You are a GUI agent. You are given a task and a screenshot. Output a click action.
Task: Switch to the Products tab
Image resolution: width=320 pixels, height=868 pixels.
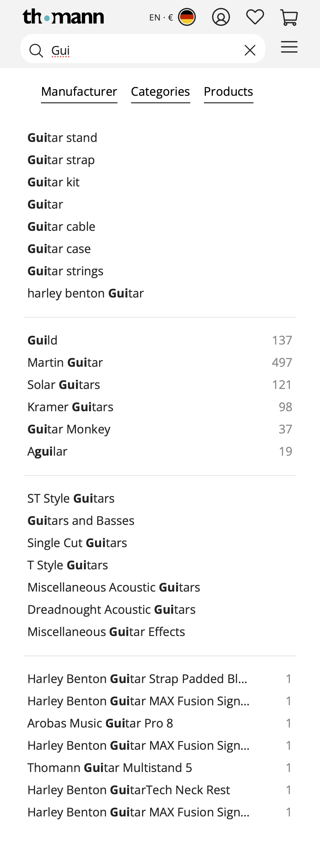[x=228, y=92]
